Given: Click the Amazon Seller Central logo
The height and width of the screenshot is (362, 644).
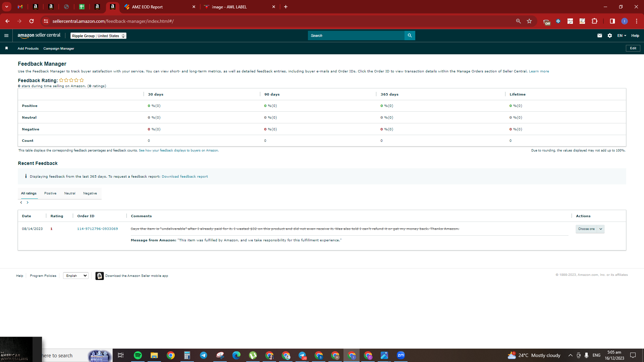Looking at the screenshot, I should 39,36.
